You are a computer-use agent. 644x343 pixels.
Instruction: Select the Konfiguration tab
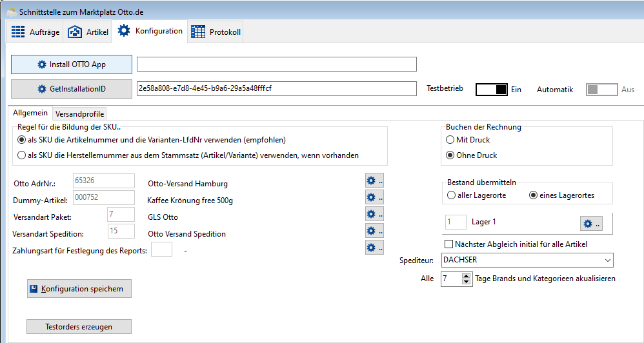coord(150,31)
